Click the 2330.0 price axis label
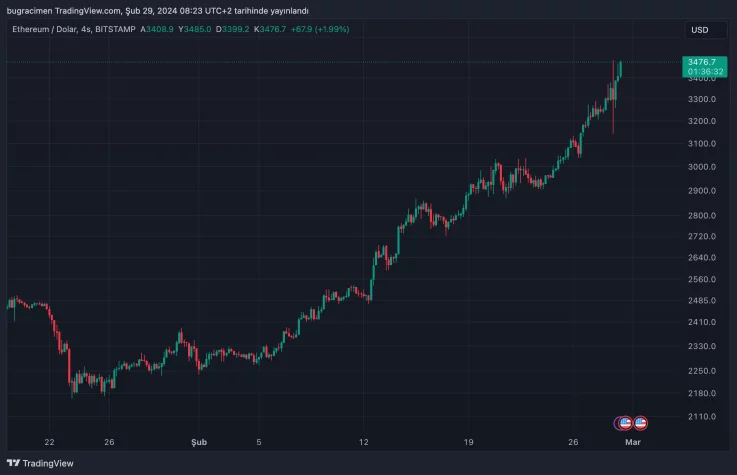737x475 pixels. pos(702,346)
